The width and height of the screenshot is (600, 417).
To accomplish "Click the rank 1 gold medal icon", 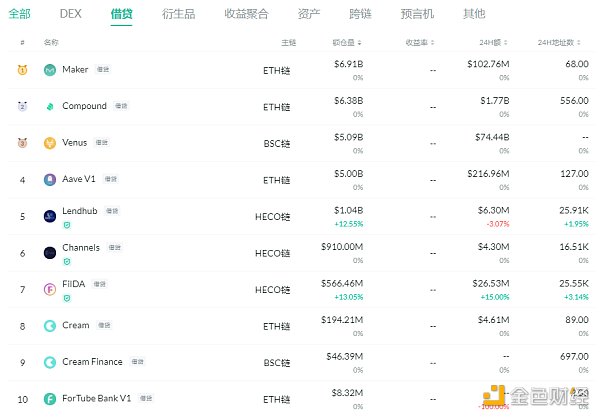I will pyautogui.click(x=23, y=70).
